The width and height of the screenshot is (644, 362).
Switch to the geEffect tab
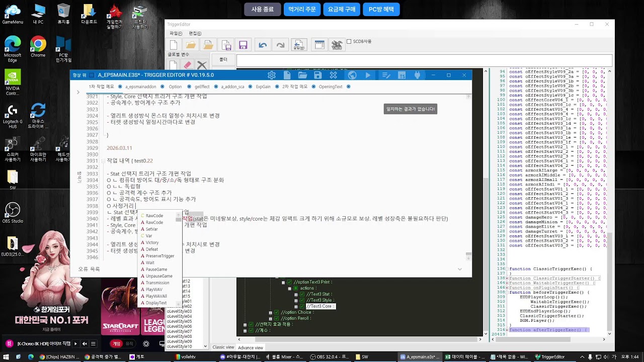coord(202,86)
